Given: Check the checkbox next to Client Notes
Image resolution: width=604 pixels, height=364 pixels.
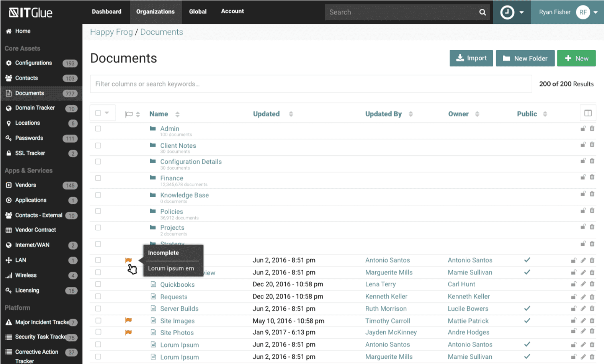Looking at the screenshot, I should tap(98, 145).
